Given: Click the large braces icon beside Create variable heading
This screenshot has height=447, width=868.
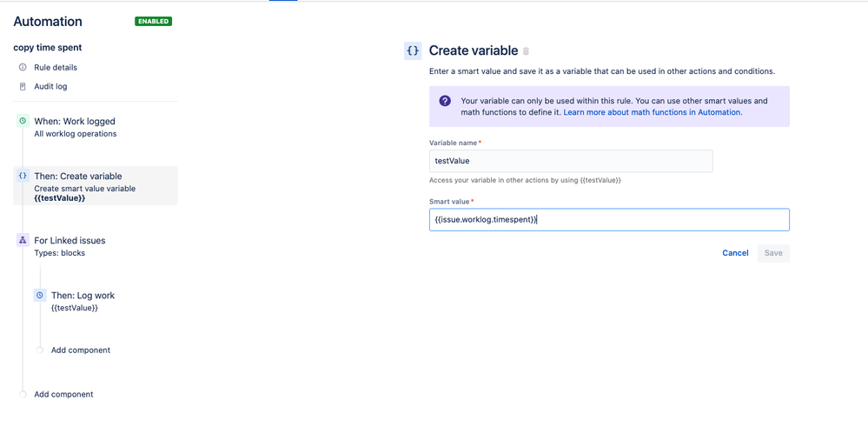Looking at the screenshot, I should pyautogui.click(x=413, y=51).
